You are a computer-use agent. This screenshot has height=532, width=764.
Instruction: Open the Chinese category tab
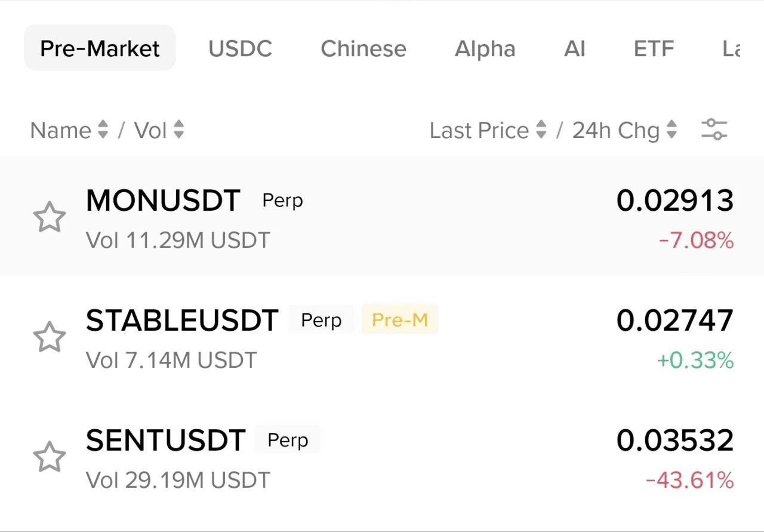[x=363, y=48]
